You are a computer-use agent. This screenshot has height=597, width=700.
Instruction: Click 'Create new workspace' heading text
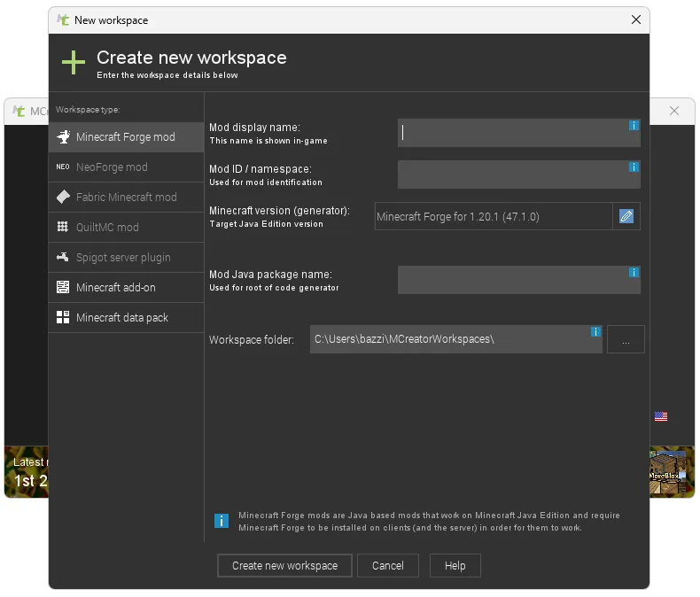click(191, 58)
